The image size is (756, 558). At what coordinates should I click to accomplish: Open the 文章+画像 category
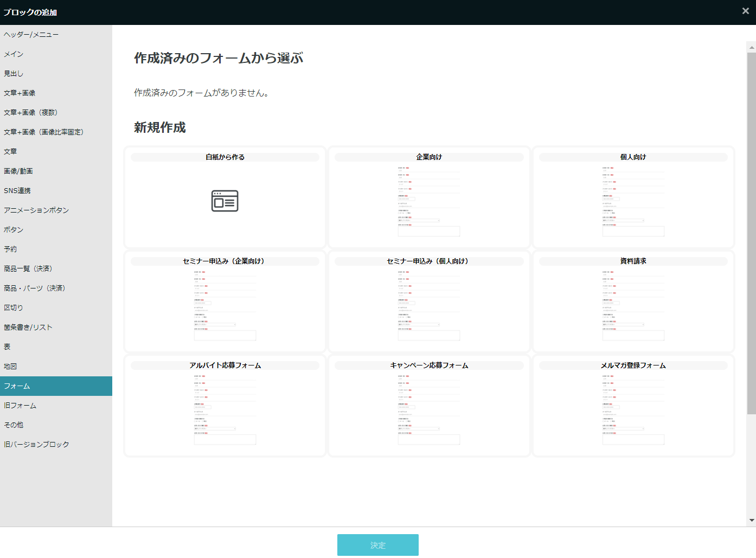[x=56, y=93]
